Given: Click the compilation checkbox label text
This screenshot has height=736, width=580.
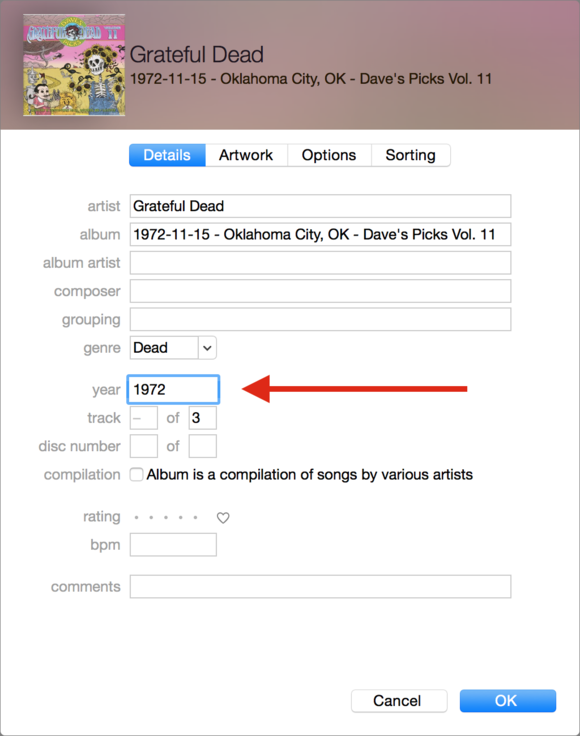Looking at the screenshot, I should [x=310, y=475].
